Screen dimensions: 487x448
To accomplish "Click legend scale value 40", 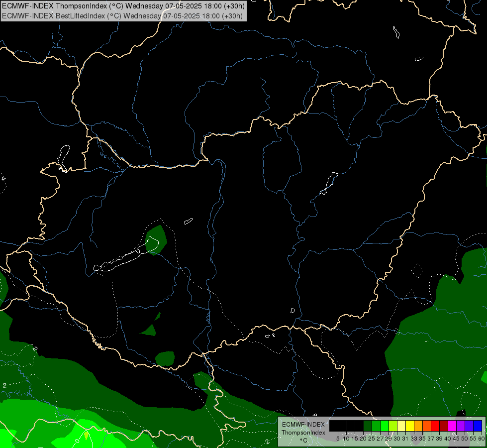I will (x=448, y=439).
